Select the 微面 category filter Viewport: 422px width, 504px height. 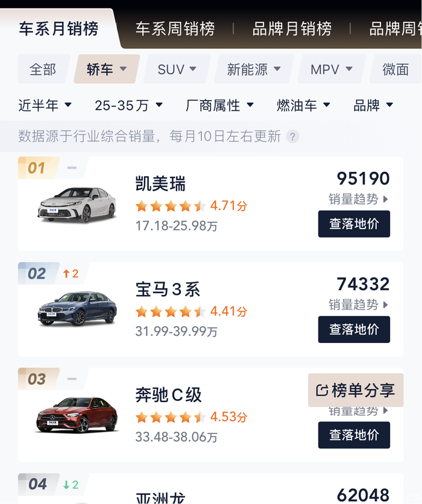tap(395, 69)
